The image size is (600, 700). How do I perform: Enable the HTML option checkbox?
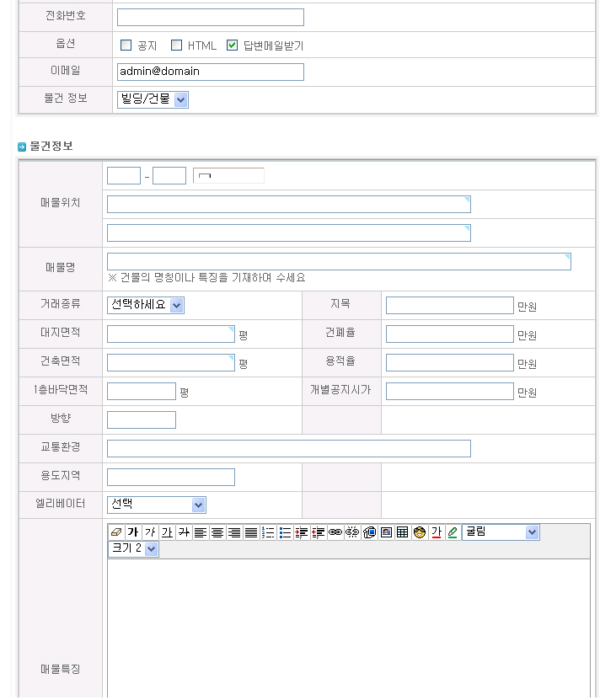(177, 45)
